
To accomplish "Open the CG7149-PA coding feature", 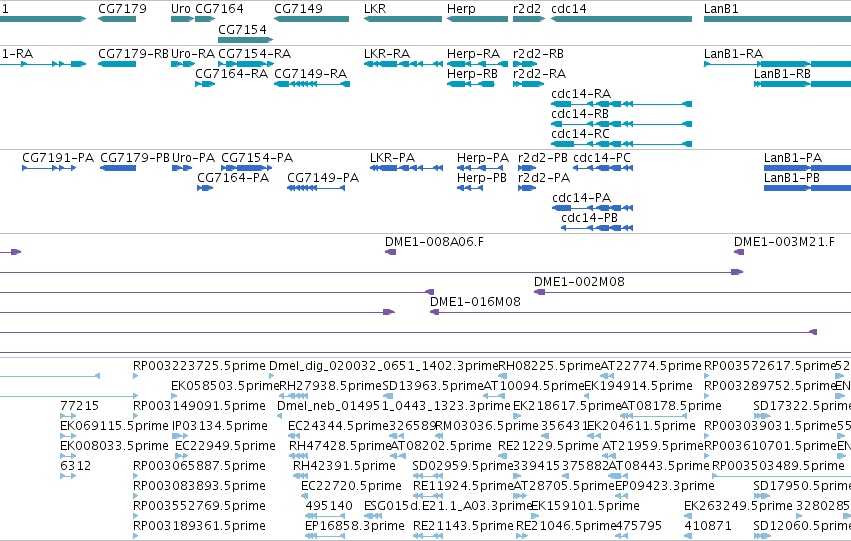I will click(316, 188).
